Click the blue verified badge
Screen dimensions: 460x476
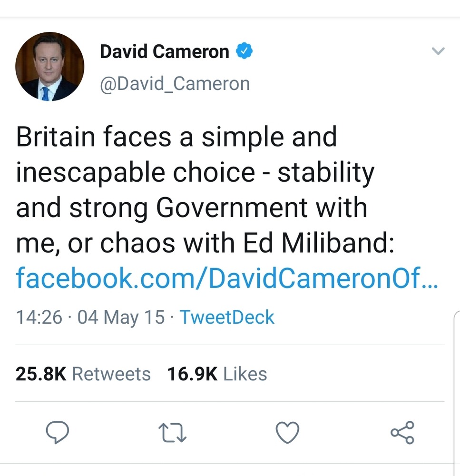(x=244, y=51)
